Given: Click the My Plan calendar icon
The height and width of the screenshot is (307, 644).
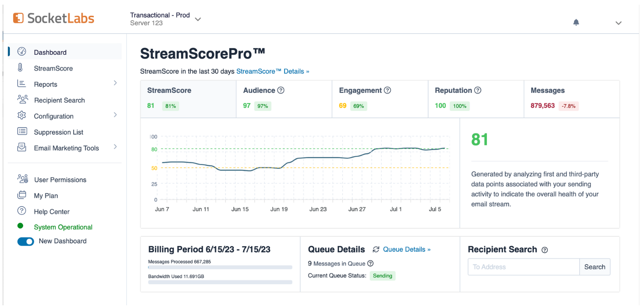Looking at the screenshot, I should pos(21,195).
